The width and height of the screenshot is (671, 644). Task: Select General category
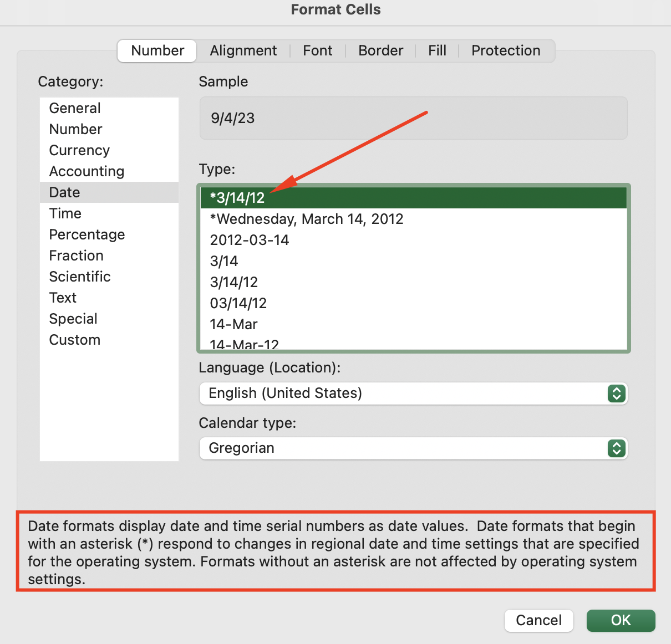[109, 108]
